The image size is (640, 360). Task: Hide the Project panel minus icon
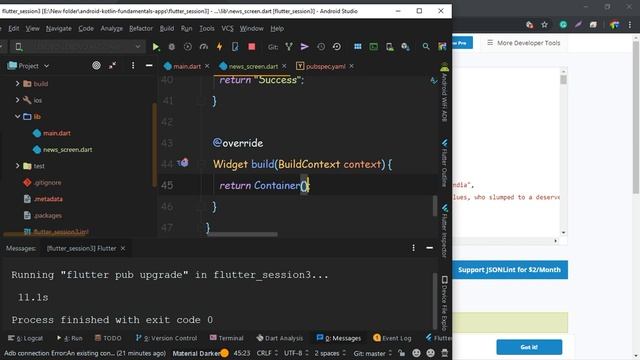coord(149,65)
